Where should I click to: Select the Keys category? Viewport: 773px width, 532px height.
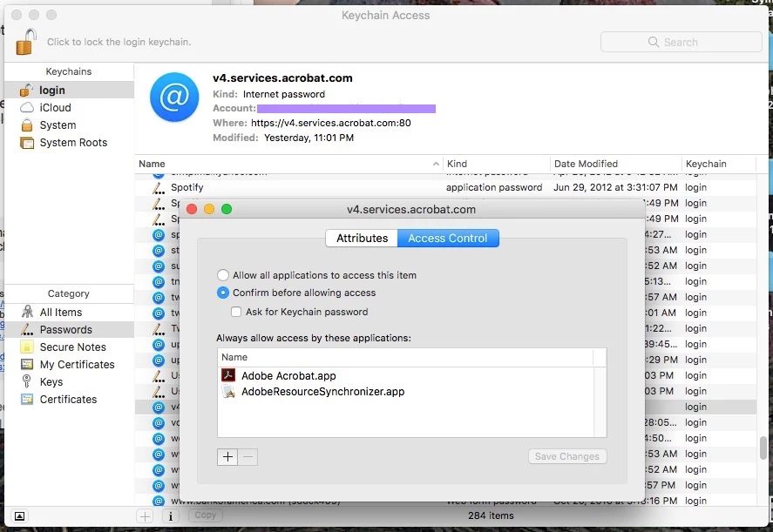coord(69,381)
